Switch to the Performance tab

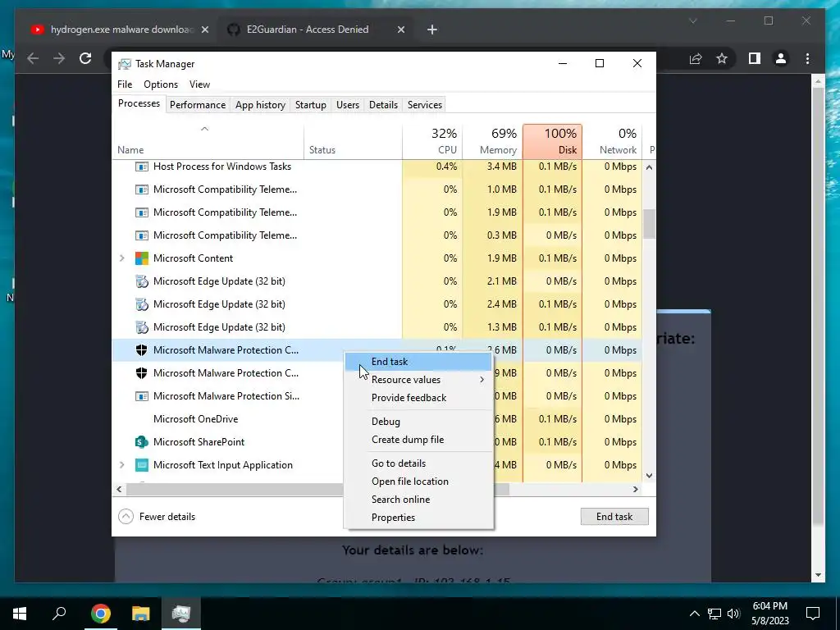click(198, 105)
